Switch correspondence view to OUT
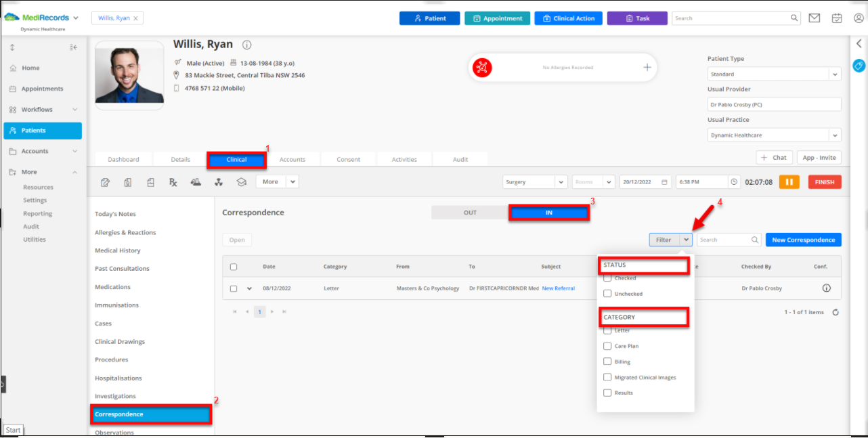868x438 pixels. tap(470, 213)
